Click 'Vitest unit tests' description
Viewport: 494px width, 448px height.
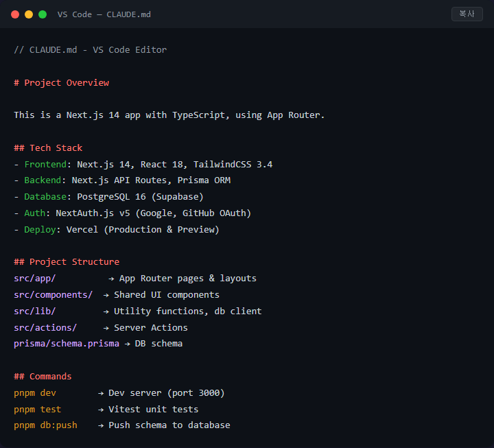pyautogui.click(x=154, y=410)
